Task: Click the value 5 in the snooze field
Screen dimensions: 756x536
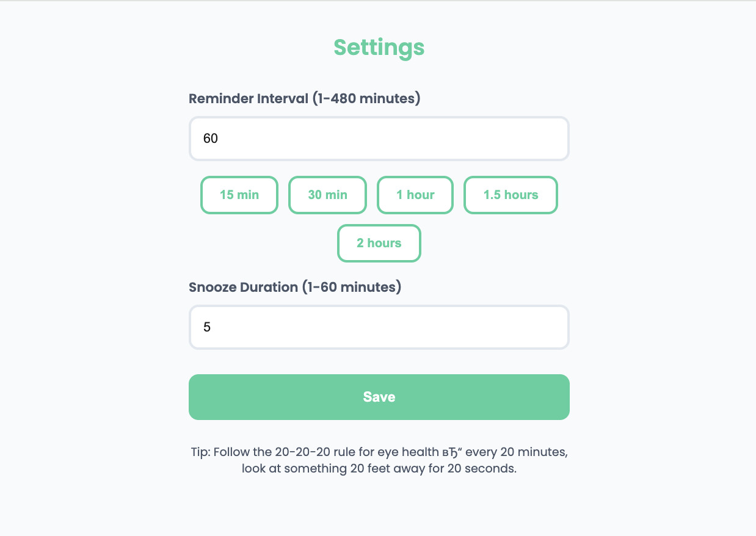Action: (x=207, y=327)
